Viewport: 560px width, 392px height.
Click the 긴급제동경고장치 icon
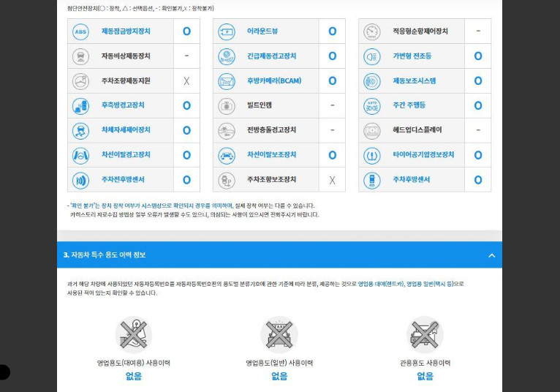tap(227, 56)
